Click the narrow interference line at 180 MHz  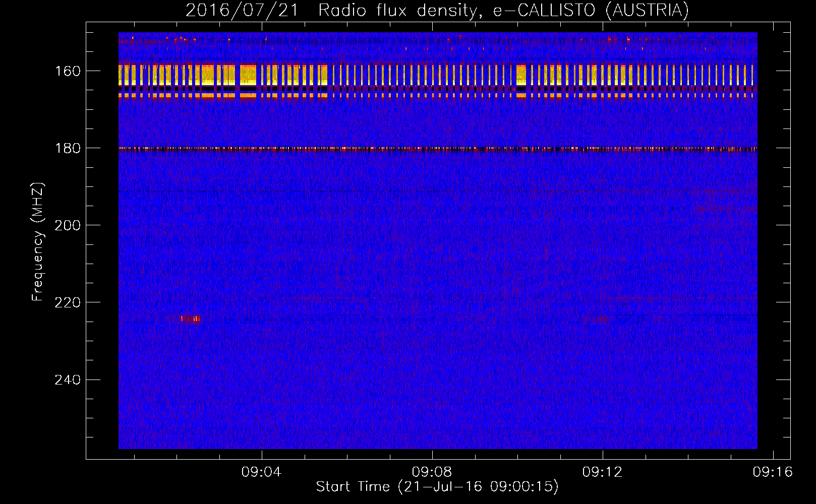pos(438,149)
